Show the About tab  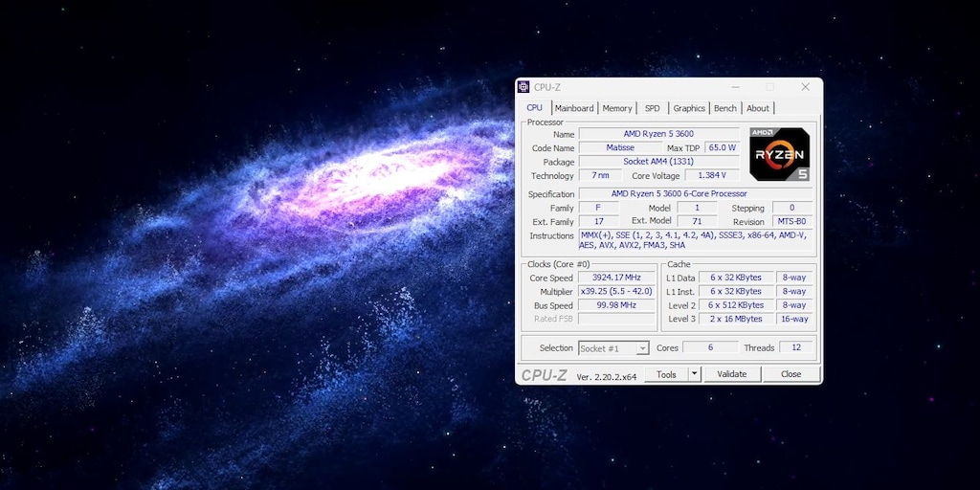758,108
